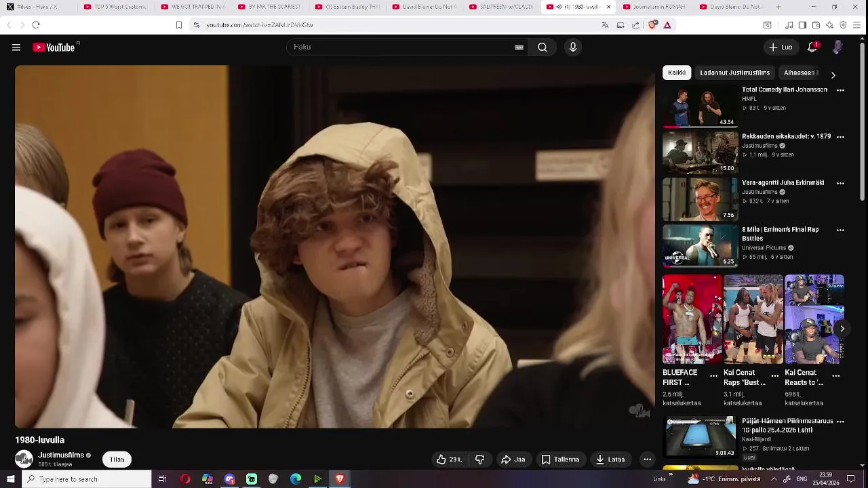Open Vara-agentti Juha Erkinmäki video thumbnail
868x488 pixels.
701,199
